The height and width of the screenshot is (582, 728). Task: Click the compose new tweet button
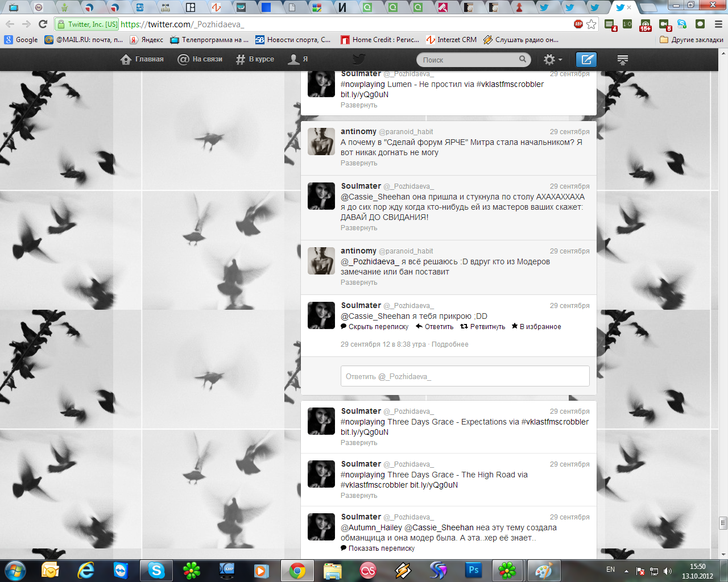pos(586,59)
